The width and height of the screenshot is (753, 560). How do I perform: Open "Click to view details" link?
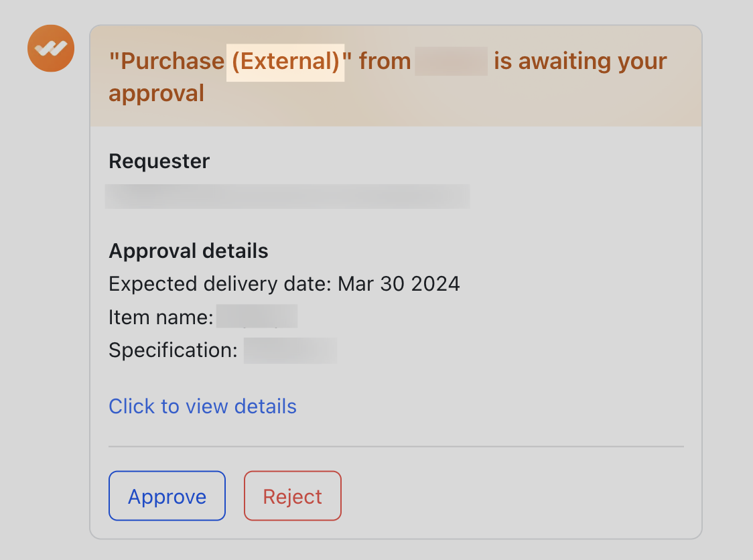pyautogui.click(x=202, y=406)
